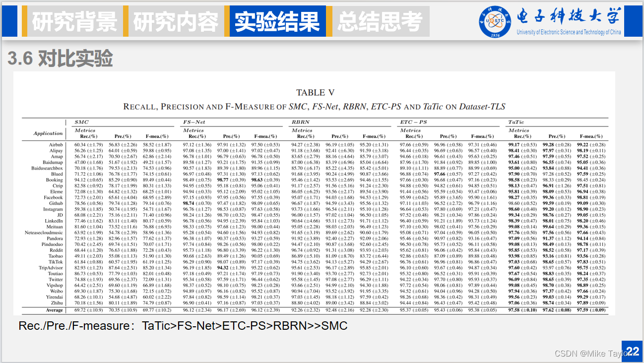This screenshot has height=363, width=644.
Task: Click the 3.6 对比实验 heading
Action: 60,60
